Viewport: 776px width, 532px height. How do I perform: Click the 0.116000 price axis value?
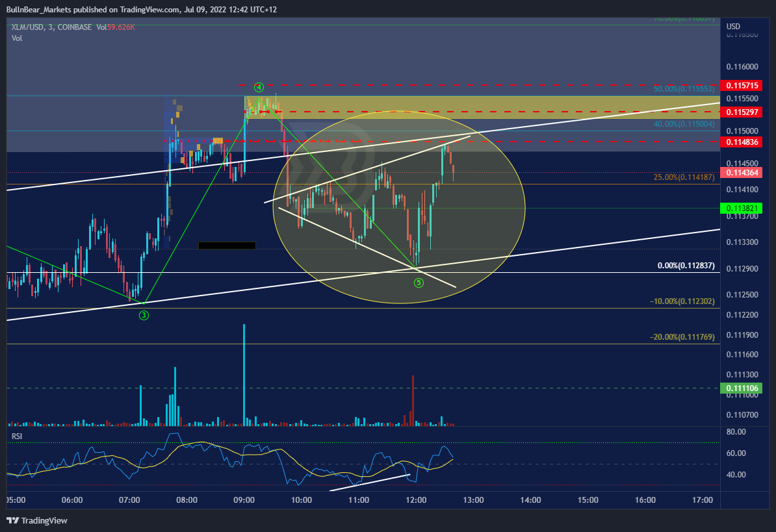[x=742, y=67]
